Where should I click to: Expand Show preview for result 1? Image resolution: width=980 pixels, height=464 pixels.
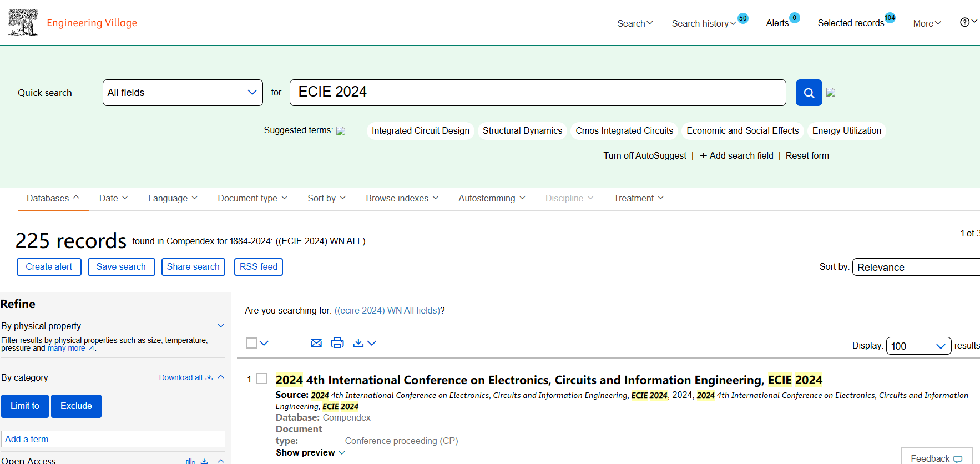[x=310, y=452]
